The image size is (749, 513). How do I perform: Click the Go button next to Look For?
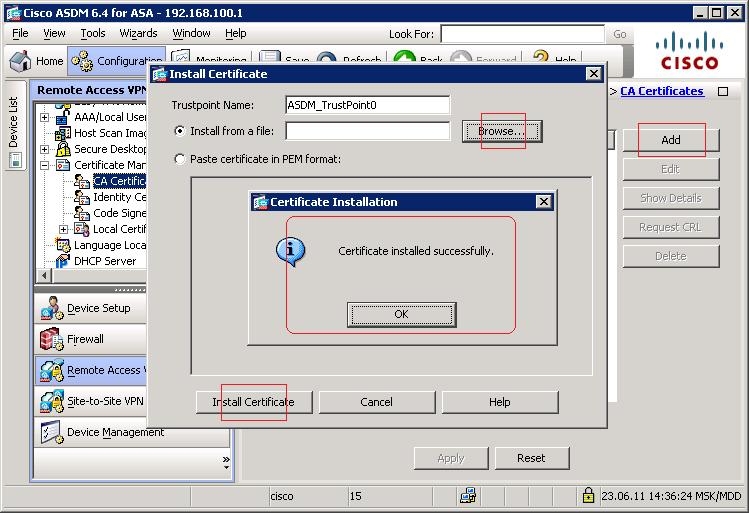[x=620, y=34]
